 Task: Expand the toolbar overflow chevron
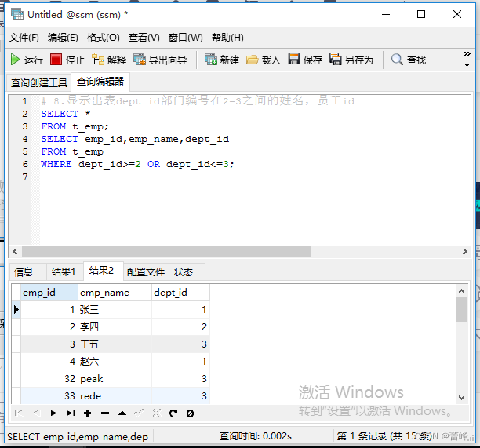467,54
